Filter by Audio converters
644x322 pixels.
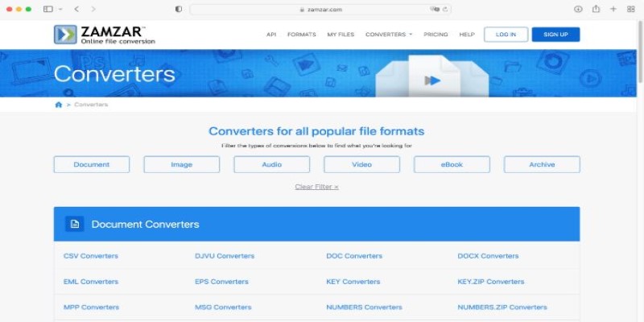272,164
